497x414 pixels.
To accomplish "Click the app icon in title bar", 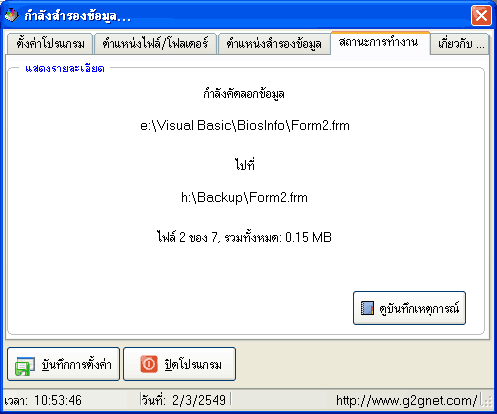I will pos(12,15).
